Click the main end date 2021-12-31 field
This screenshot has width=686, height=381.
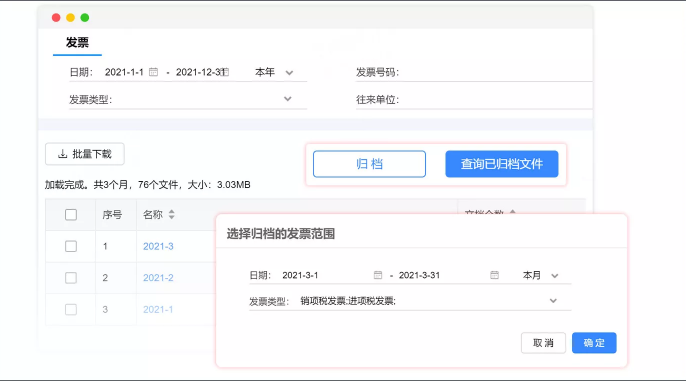[x=201, y=72]
